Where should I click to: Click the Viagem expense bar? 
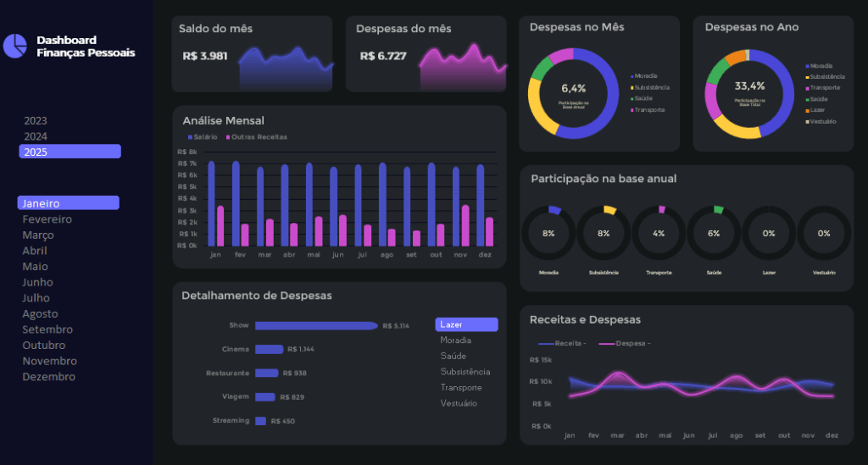[x=265, y=397]
